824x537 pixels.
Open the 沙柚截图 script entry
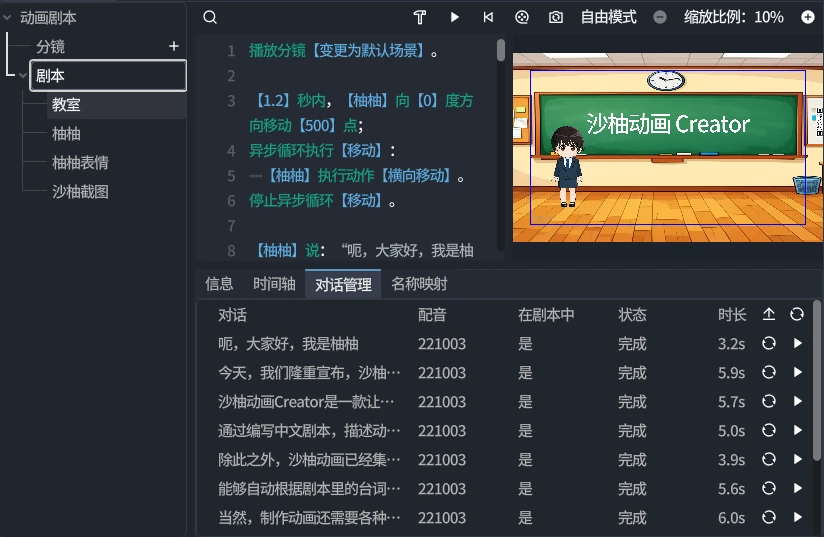coord(80,191)
